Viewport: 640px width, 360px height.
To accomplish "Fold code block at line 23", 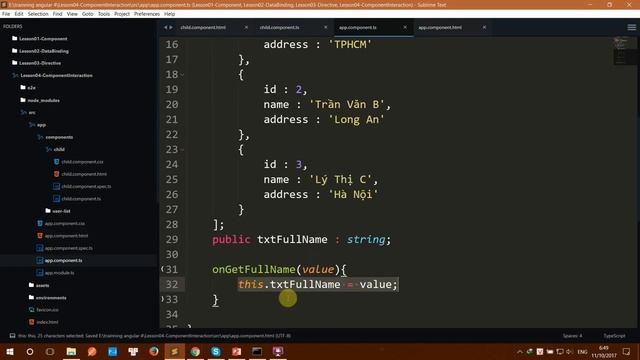I will pos(182,150).
